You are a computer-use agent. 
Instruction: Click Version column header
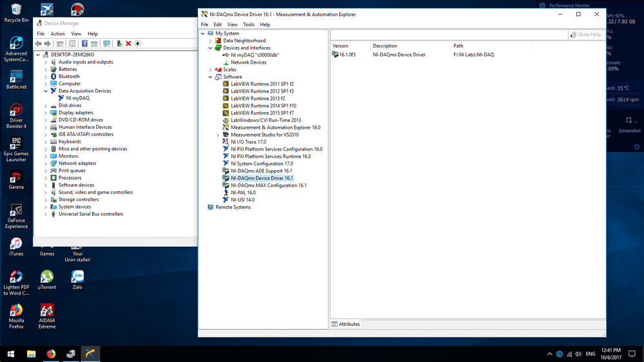[350, 46]
